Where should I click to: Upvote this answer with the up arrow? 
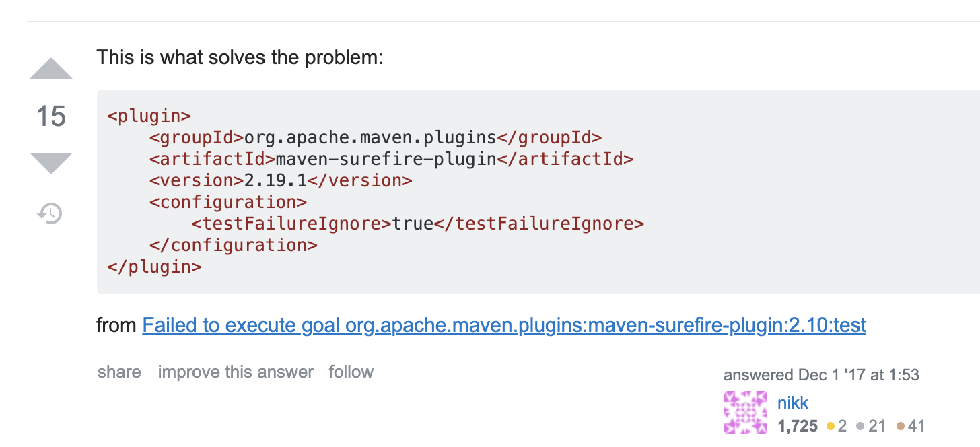tap(51, 68)
